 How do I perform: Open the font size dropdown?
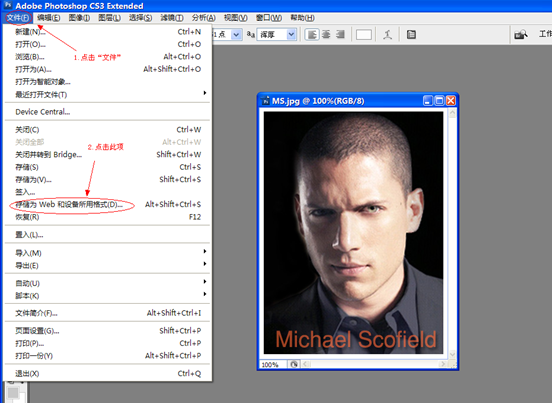click(x=236, y=34)
